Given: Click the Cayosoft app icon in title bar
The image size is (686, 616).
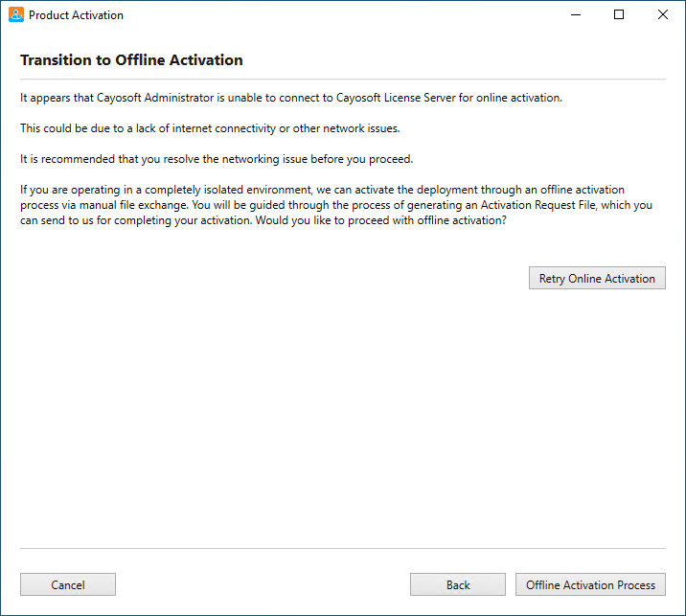Looking at the screenshot, I should pyautogui.click(x=16, y=15).
